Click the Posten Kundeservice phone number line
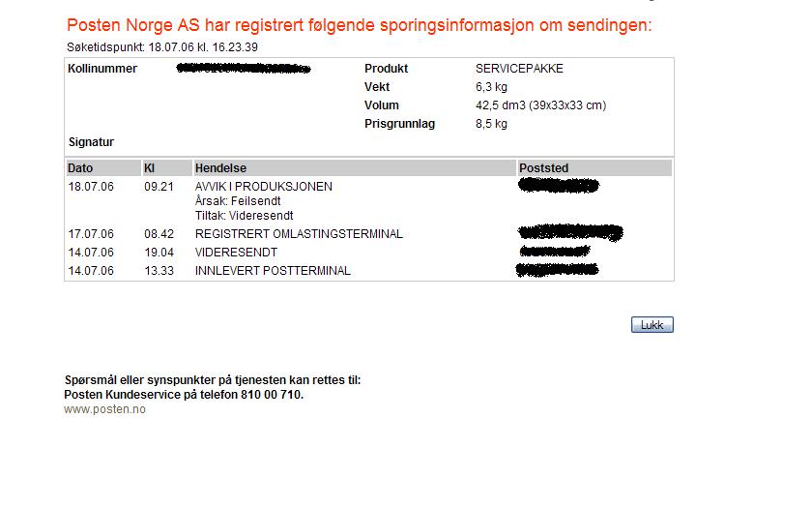This screenshot has height=508, width=812. click(184, 395)
